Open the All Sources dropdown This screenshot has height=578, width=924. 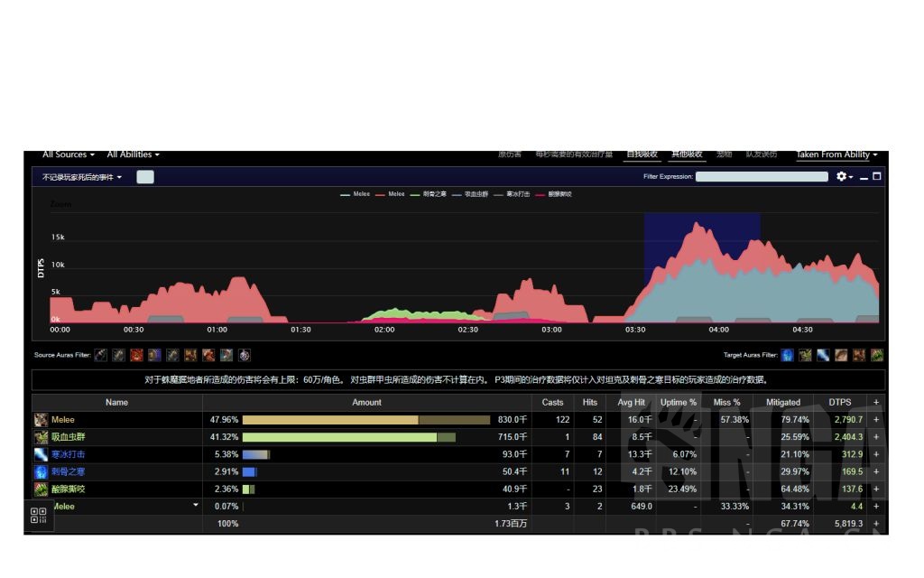[x=68, y=154]
